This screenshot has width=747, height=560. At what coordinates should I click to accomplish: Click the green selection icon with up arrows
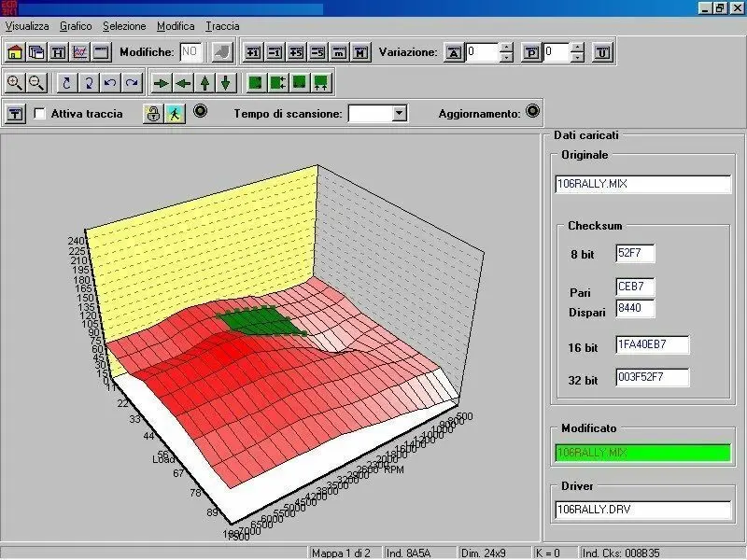pyautogui.click(x=320, y=83)
